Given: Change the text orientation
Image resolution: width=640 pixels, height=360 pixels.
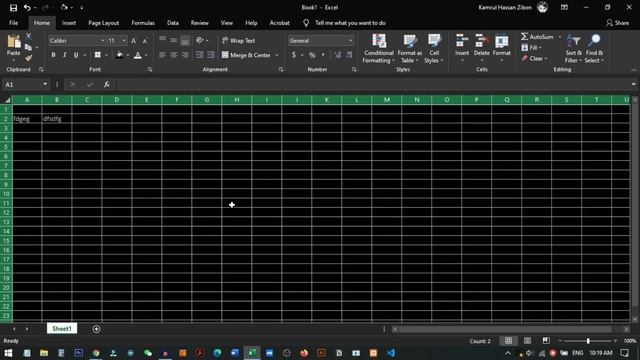Looking at the screenshot, I should coord(200,40).
